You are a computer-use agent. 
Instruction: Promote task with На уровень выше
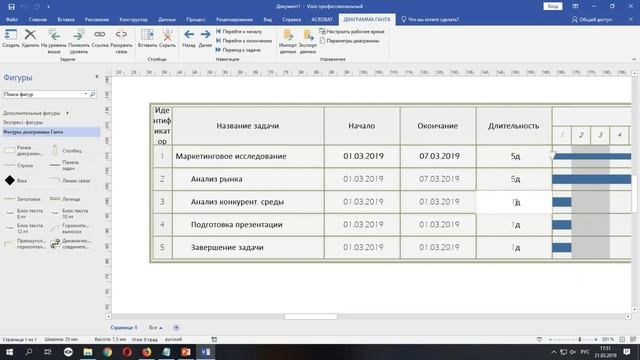[x=53, y=41]
